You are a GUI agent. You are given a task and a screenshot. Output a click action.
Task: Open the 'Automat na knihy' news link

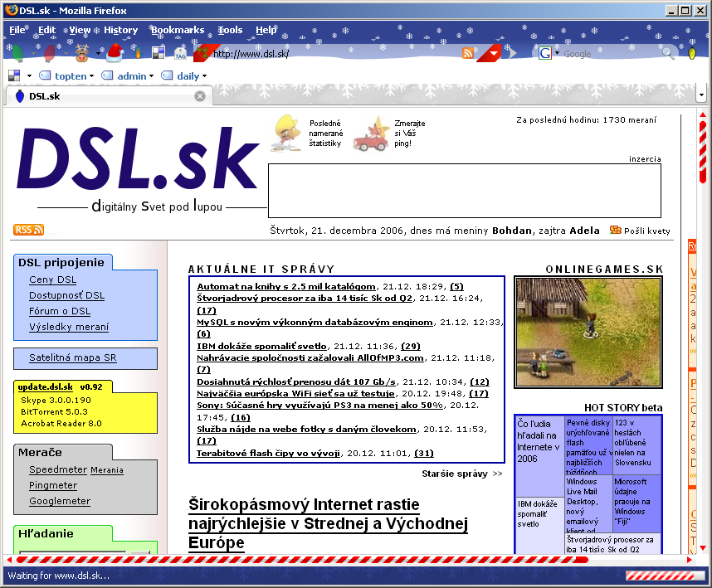(286, 286)
